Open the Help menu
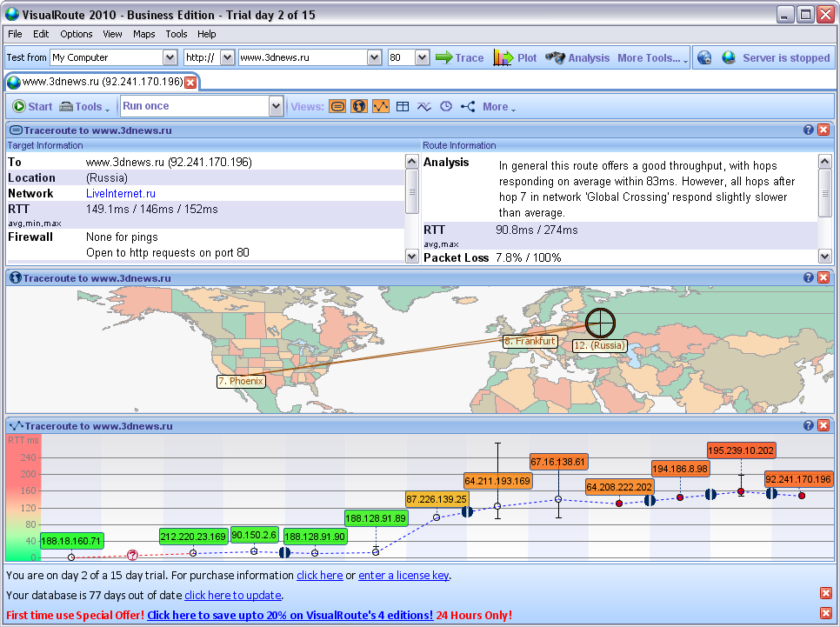The width and height of the screenshot is (840, 627). click(207, 34)
